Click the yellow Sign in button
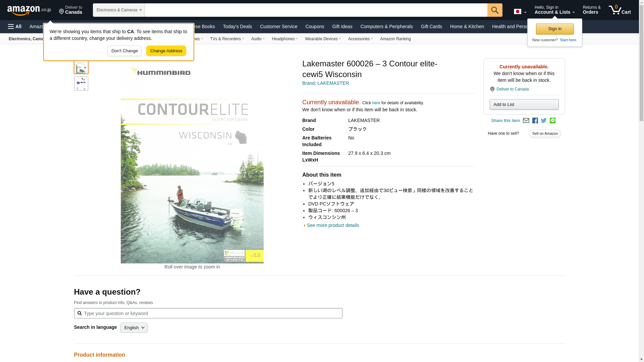Image resolution: width=644 pixels, height=362 pixels. pyautogui.click(x=555, y=29)
